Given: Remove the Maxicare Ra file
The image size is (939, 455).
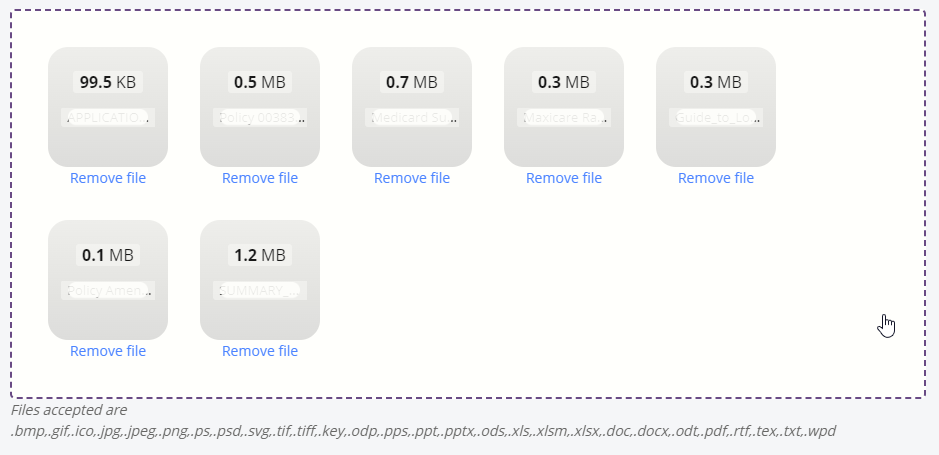Looking at the screenshot, I should point(564,178).
